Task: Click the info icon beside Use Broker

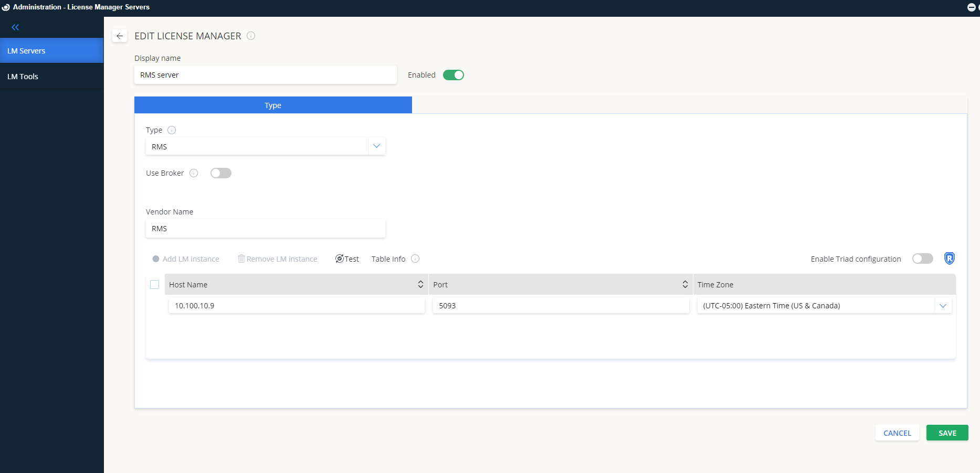Action: click(194, 173)
